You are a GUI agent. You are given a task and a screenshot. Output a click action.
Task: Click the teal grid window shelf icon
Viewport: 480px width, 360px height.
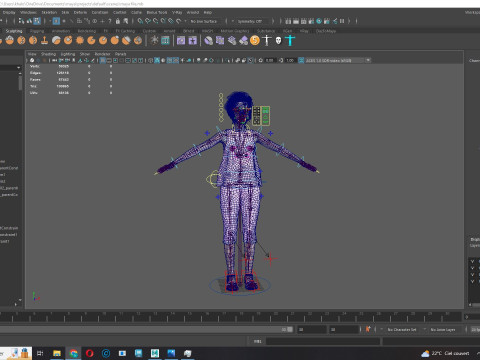click(x=165, y=40)
